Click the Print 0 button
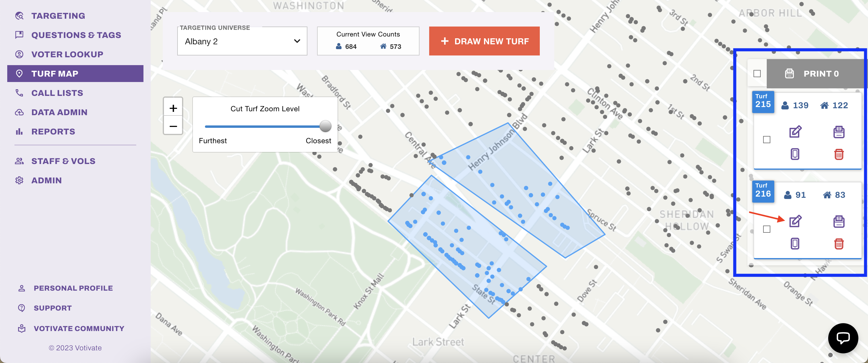This screenshot has height=363, width=868. 816,74
